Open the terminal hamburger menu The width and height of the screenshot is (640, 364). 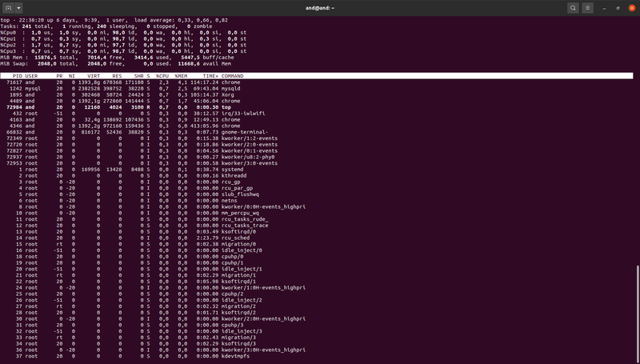588,8
